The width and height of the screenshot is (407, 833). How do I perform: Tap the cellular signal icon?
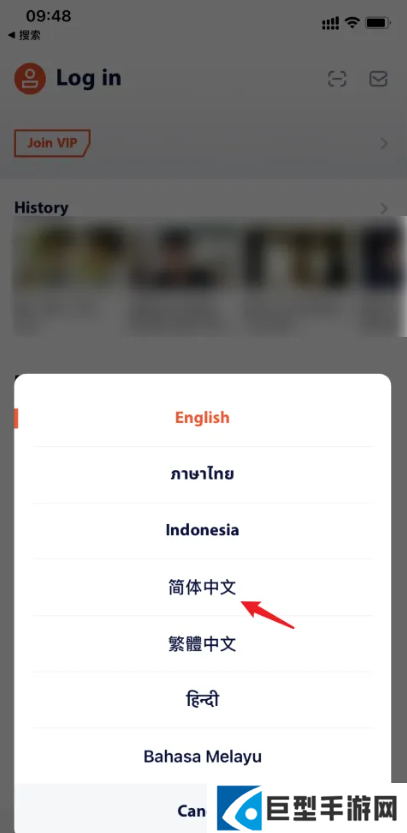330,23
